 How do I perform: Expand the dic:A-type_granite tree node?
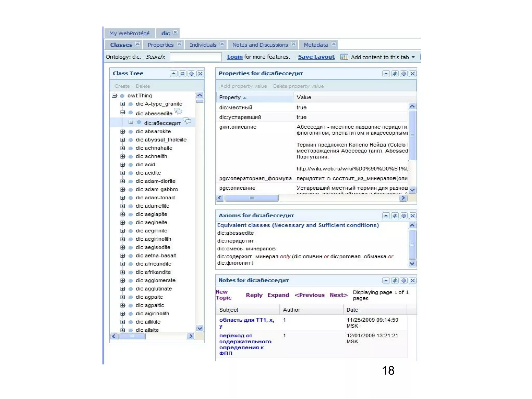click(123, 104)
